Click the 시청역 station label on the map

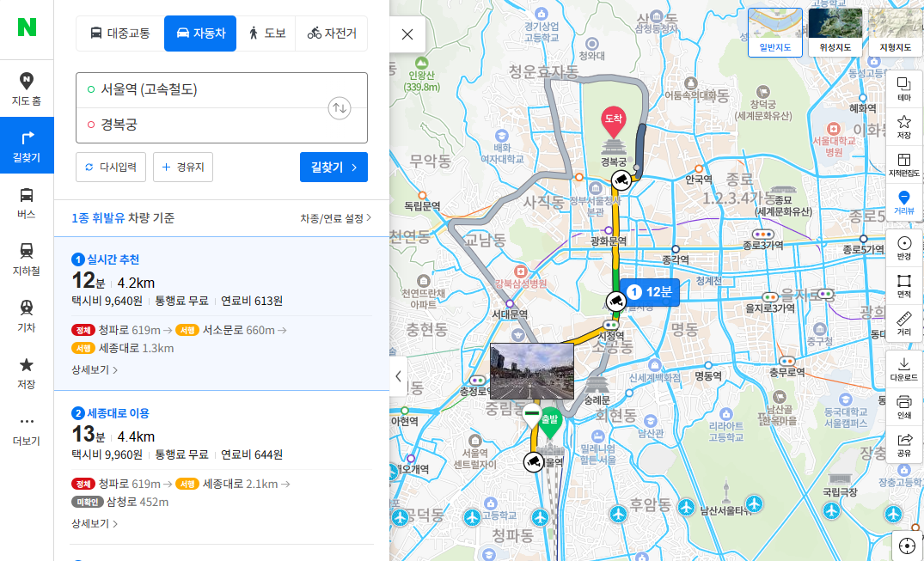(610, 337)
